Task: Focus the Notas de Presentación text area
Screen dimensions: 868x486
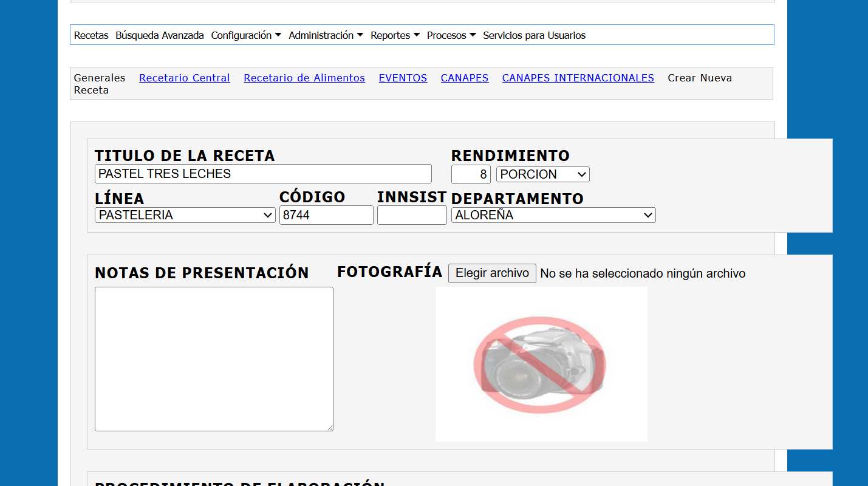Action: click(x=214, y=358)
